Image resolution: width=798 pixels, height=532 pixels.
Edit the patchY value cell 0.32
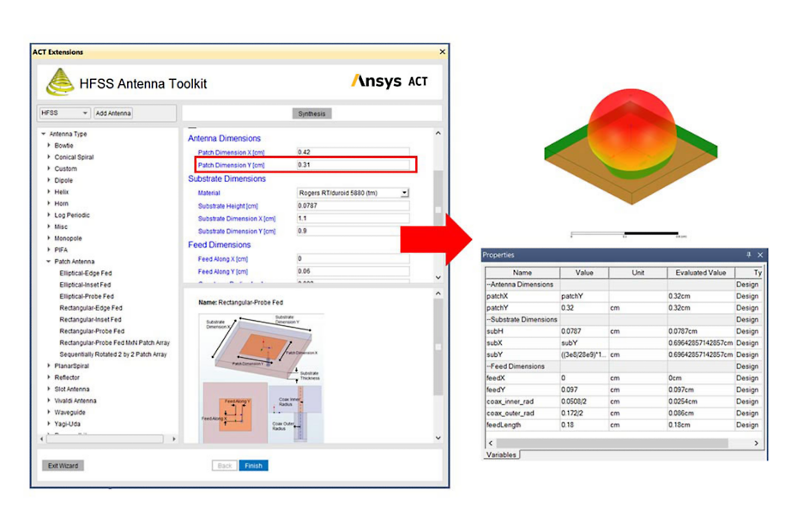pyautogui.click(x=583, y=308)
